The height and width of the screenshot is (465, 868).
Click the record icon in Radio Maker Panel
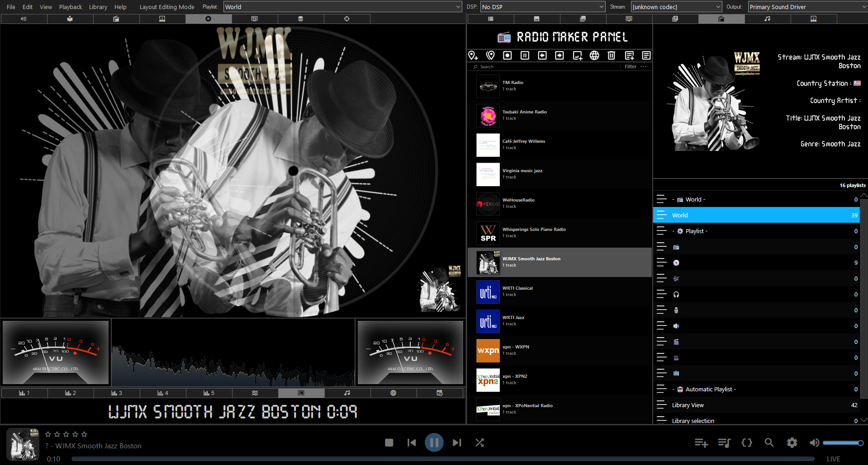(508, 55)
